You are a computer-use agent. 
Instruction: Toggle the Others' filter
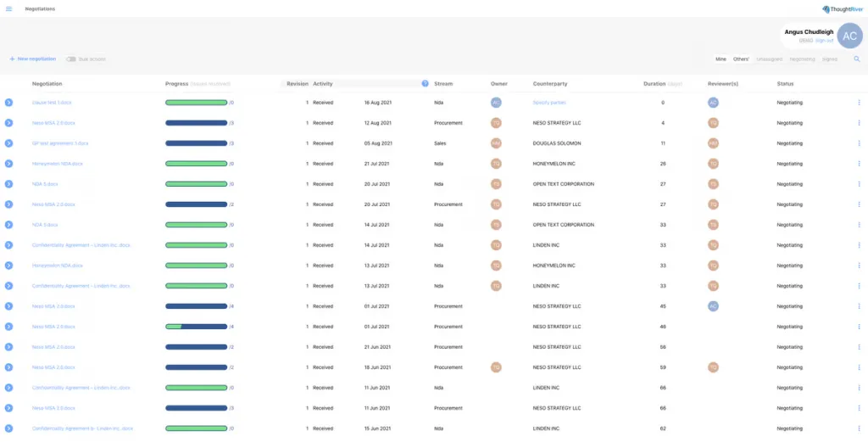click(x=741, y=59)
